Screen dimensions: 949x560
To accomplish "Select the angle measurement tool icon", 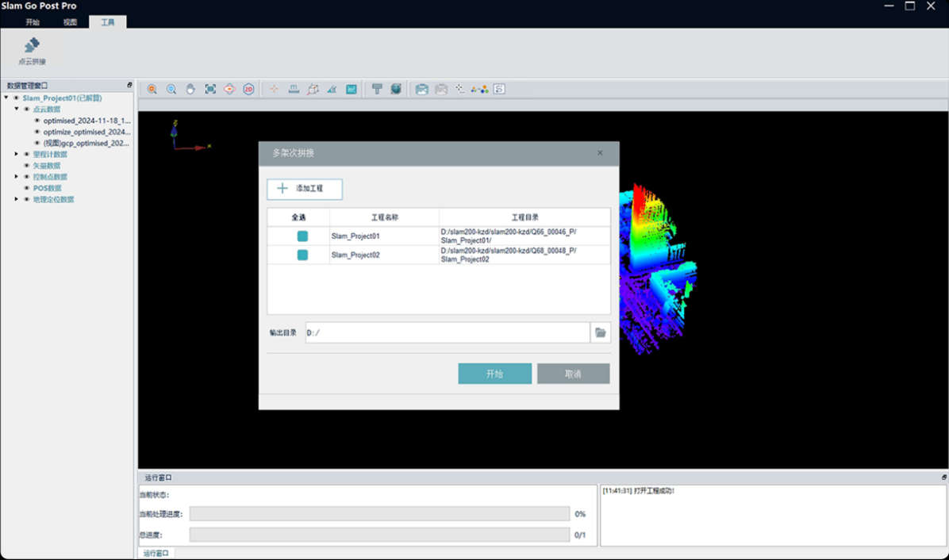I will [x=332, y=90].
